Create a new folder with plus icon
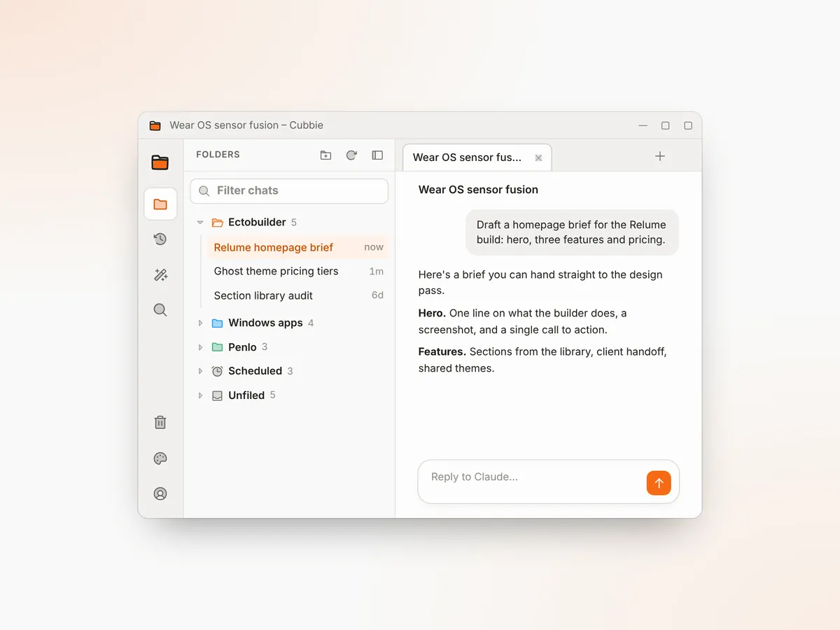Screen dimensions: 840x630 coord(325,155)
